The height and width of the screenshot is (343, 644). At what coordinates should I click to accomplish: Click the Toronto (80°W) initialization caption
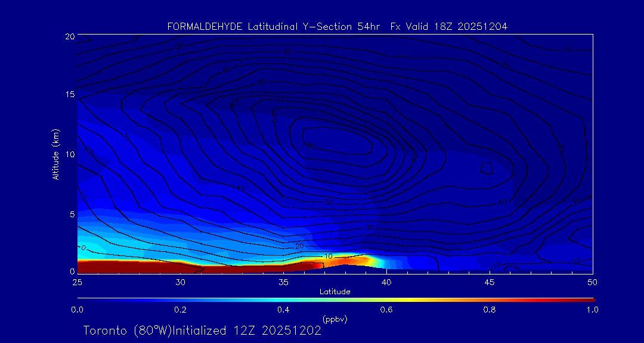coord(202,330)
